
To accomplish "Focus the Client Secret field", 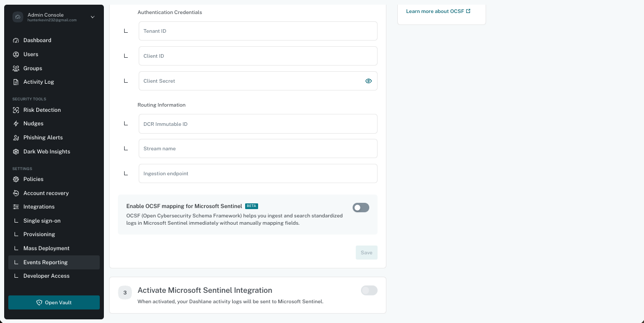I will 258,81.
